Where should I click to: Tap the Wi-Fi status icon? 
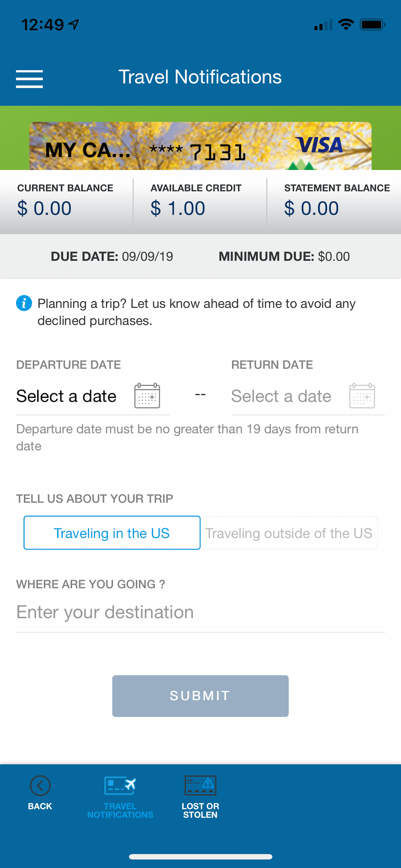[x=346, y=25]
